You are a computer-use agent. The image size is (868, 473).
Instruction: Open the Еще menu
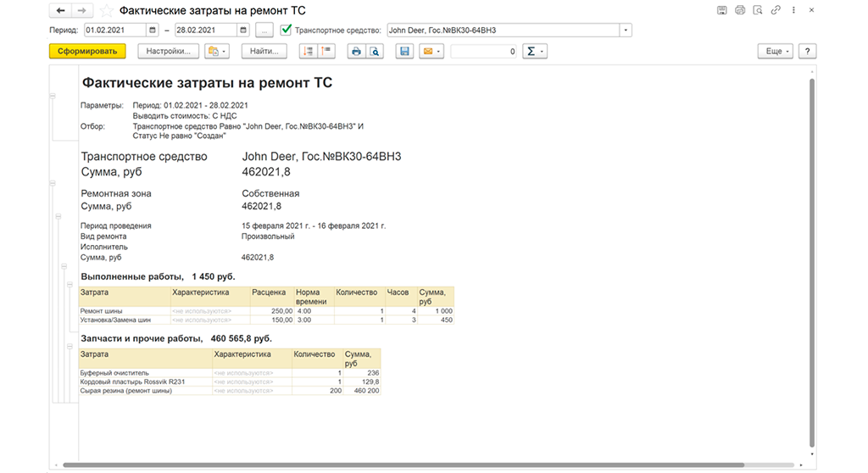pos(775,51)
